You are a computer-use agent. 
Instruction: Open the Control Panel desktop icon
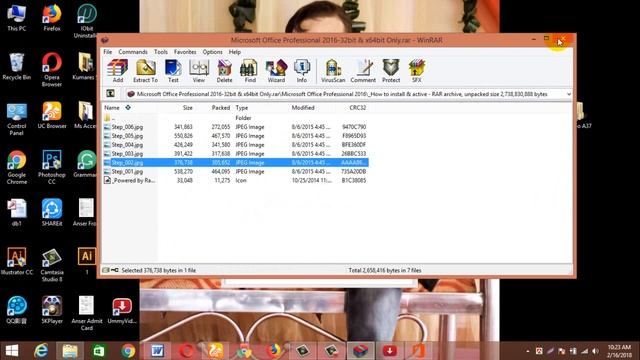coord(16,119)
